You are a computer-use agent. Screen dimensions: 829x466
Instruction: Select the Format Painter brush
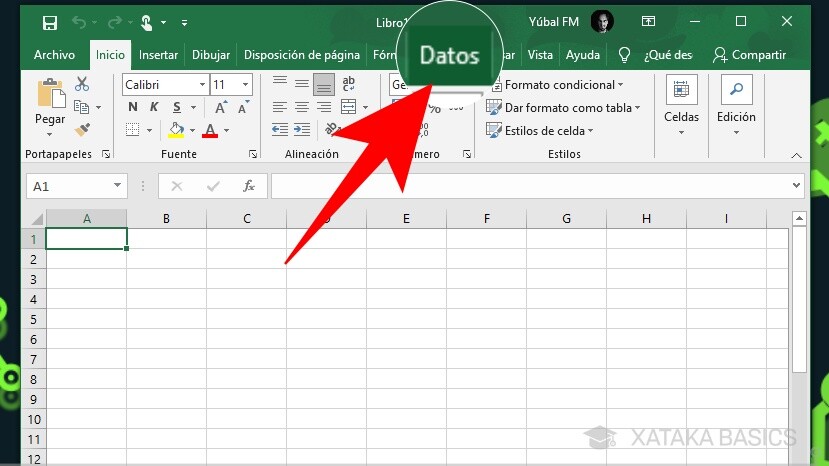point(82,130)
